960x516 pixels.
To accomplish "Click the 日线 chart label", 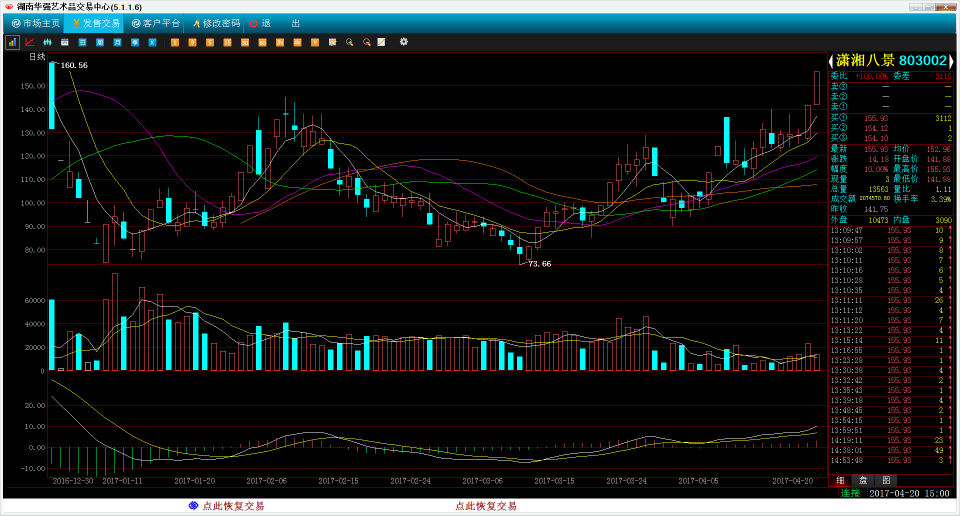I will click(37, 56).
